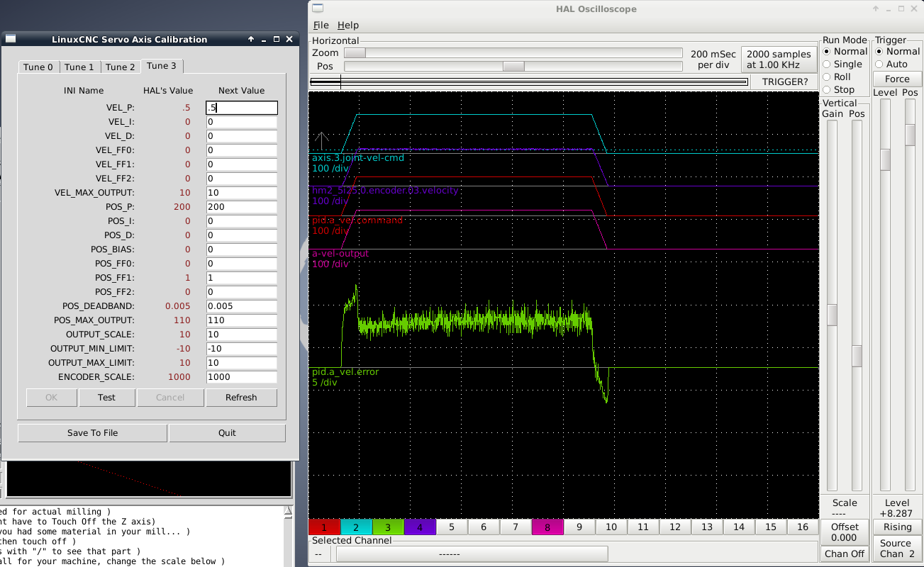Click the horizontal Pos slider

[x=513, y=67]
